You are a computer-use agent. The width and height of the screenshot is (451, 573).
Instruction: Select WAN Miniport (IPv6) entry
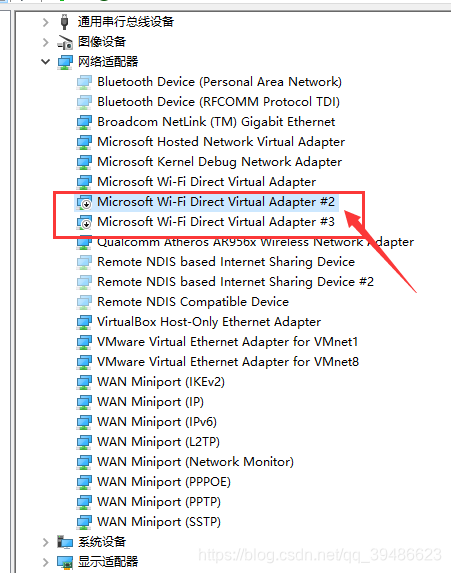(157, 422)
